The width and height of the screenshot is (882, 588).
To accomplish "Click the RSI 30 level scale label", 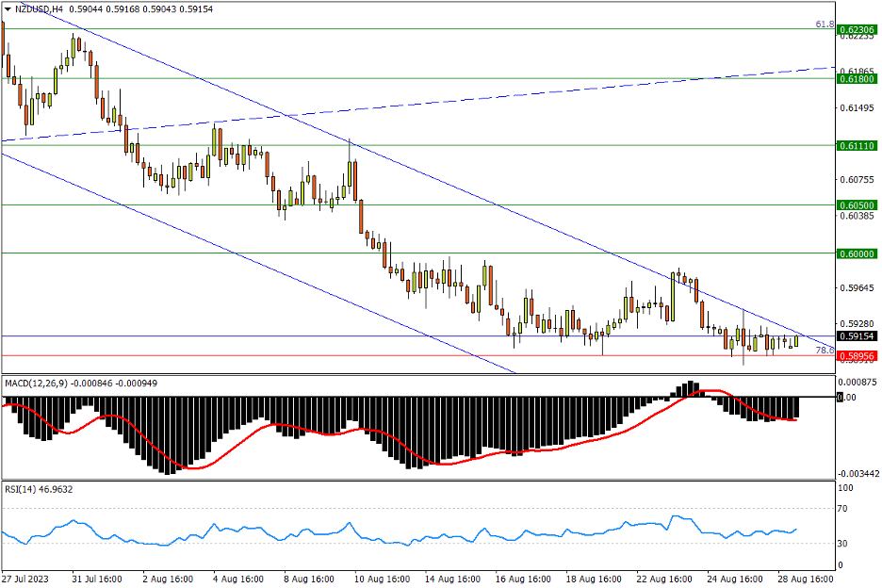I will tap(844, 544).
